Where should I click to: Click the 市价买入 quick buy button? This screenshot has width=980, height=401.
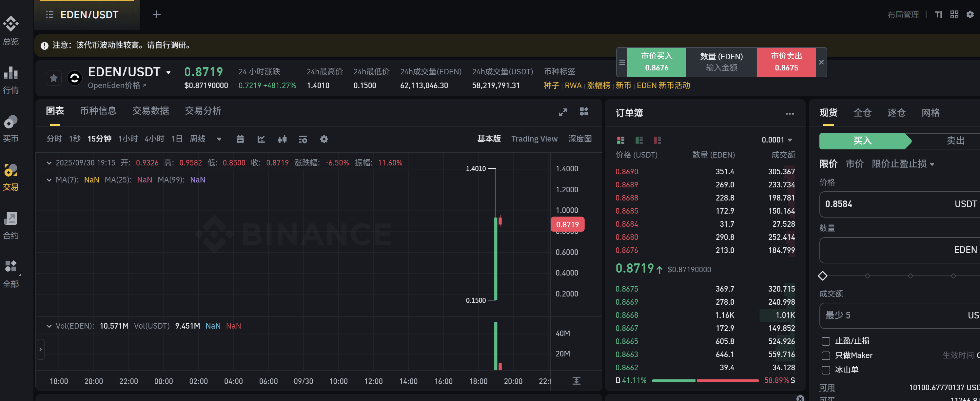coord(656,62)
